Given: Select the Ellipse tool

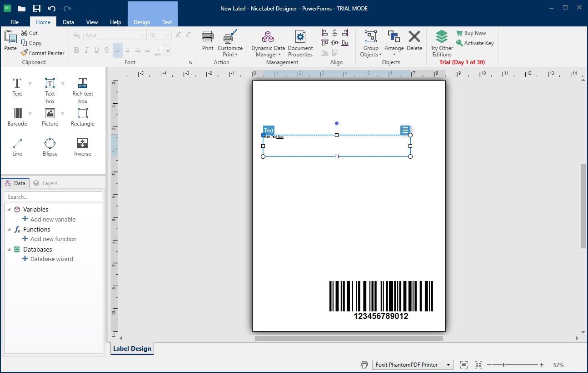Looking at the screenshot, I should coord(50,147).
